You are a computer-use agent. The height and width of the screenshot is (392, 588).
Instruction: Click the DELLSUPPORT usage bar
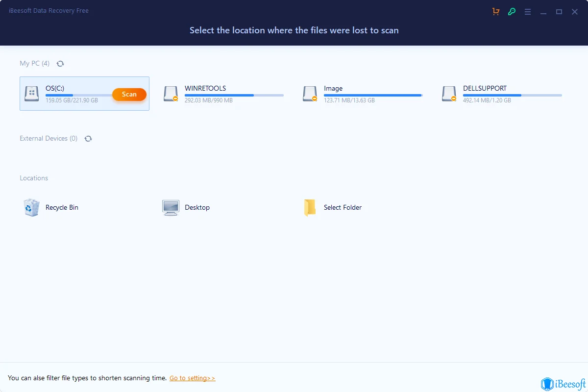(513, 95)
